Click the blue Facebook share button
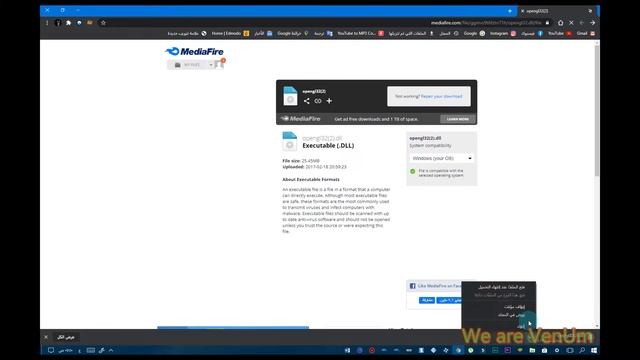 click(427, 300)
